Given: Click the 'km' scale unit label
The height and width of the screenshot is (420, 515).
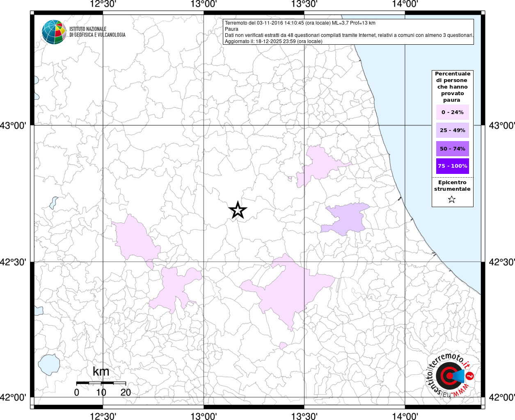Looking at the screenshot, I should tap(101, 372).
